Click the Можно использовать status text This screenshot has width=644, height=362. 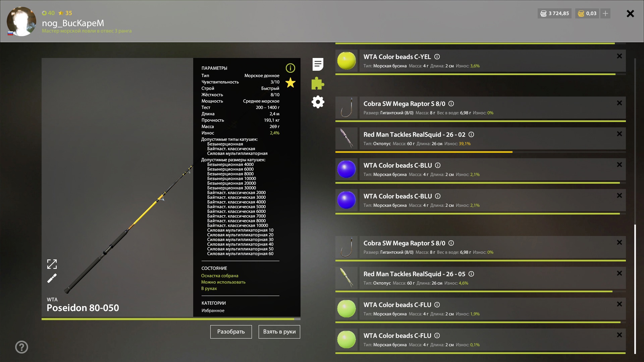(223, 282)
